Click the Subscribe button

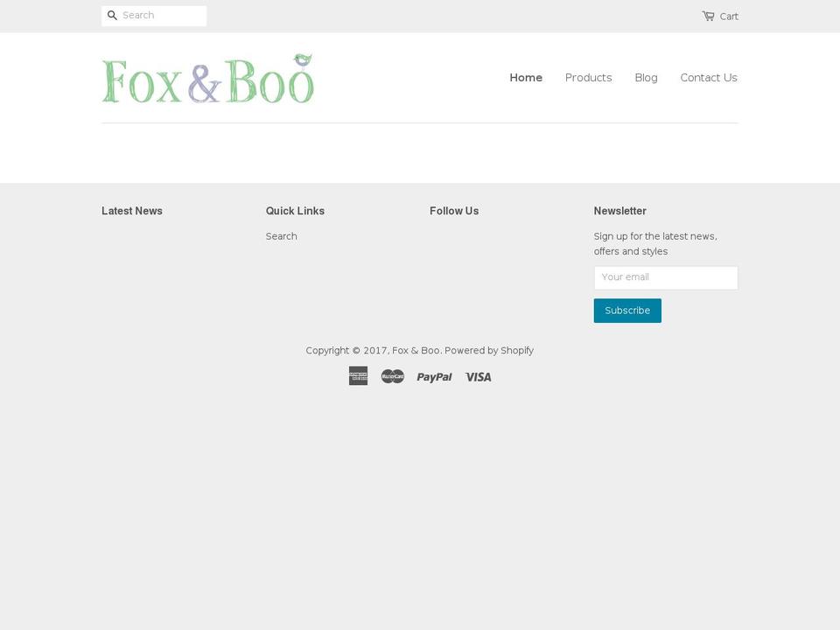click(x=627, y=311)
